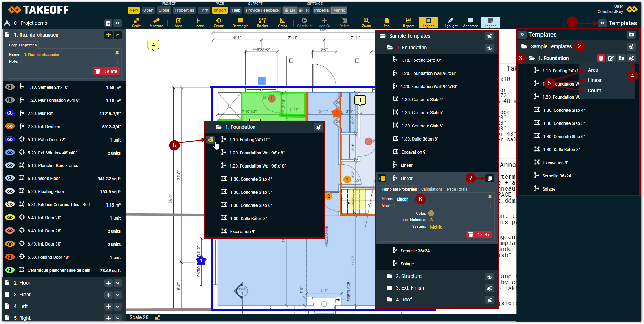
Task: Select the Measure tool
Action: pos(156,22)
